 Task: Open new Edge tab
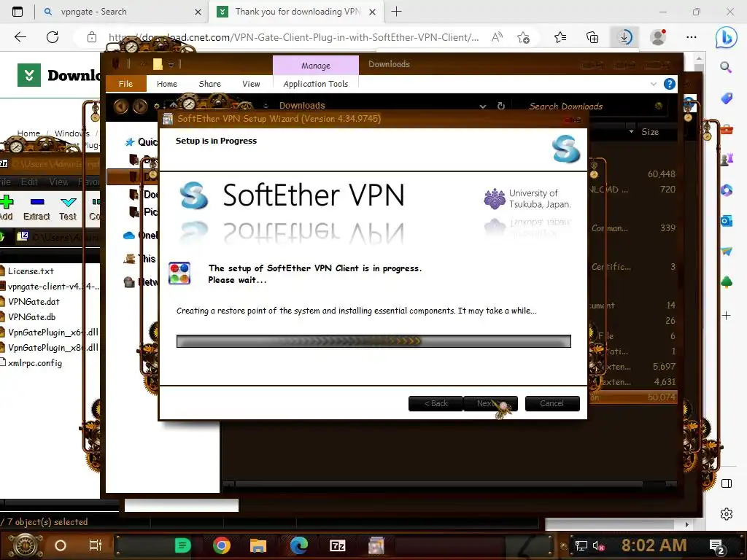pos(396,12)
